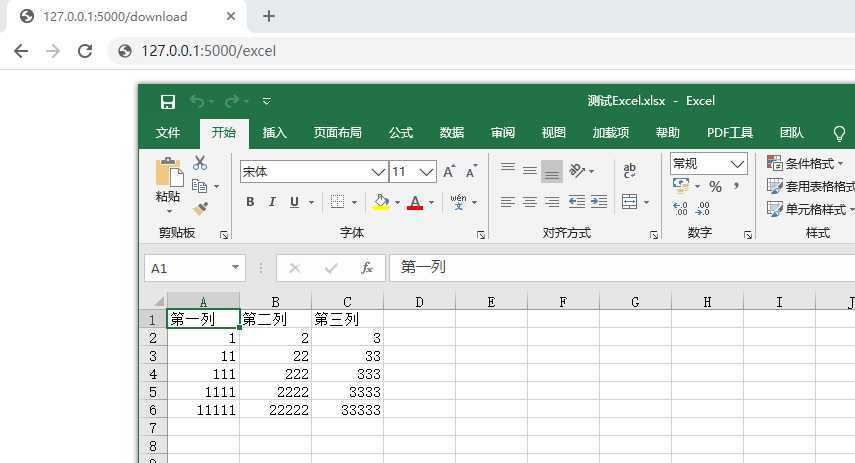Open the 剪贴板 group dialog launcher

pyautogui.click(x=224, y=234)
